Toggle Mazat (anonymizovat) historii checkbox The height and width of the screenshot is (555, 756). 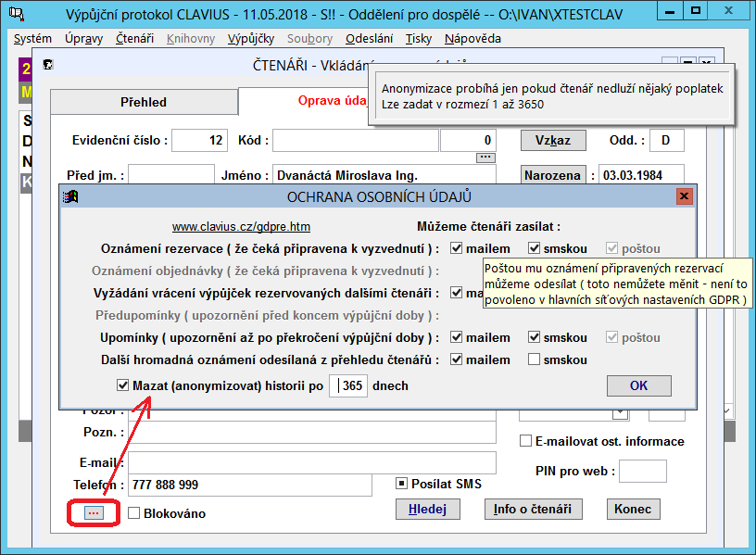[x=122, y=385]
